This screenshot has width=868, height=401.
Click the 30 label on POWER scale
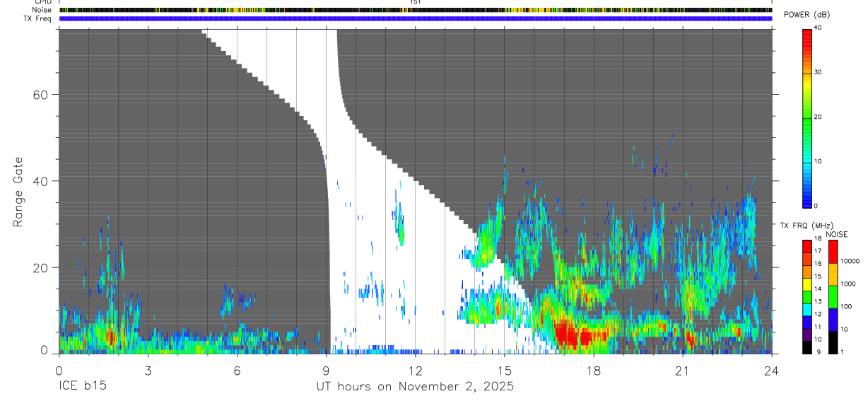(x=819, y=73)
